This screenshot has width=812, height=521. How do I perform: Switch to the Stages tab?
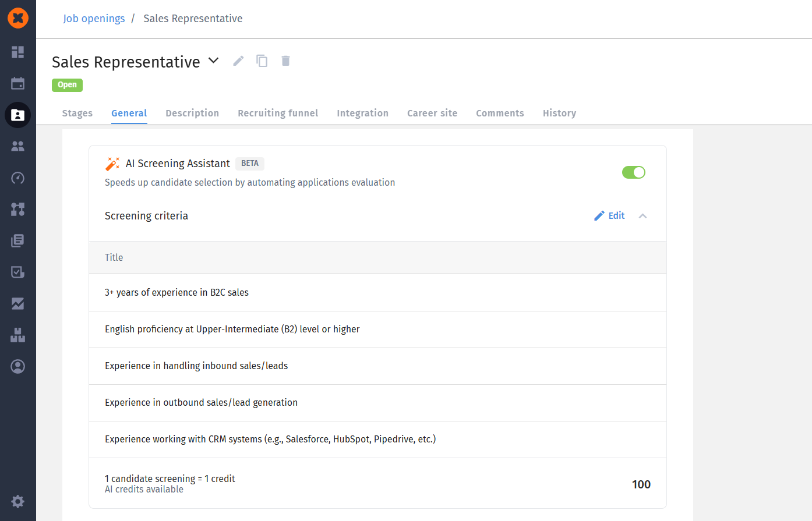(x=77, y=113)
